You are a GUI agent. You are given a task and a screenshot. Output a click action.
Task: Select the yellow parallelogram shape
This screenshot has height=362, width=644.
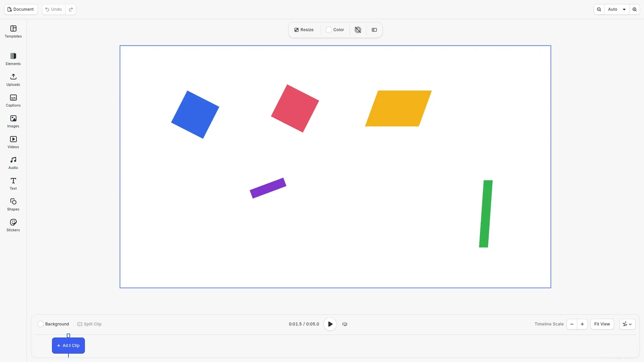point(398,108)
